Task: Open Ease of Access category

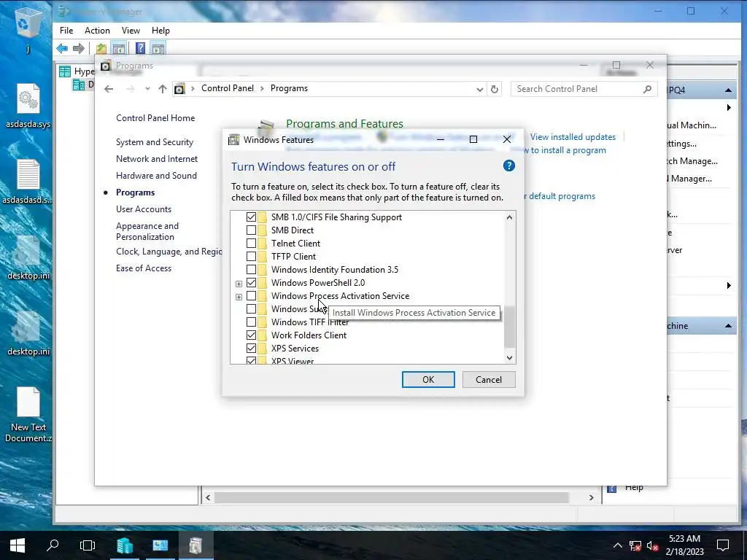Action: click(144, 268)
